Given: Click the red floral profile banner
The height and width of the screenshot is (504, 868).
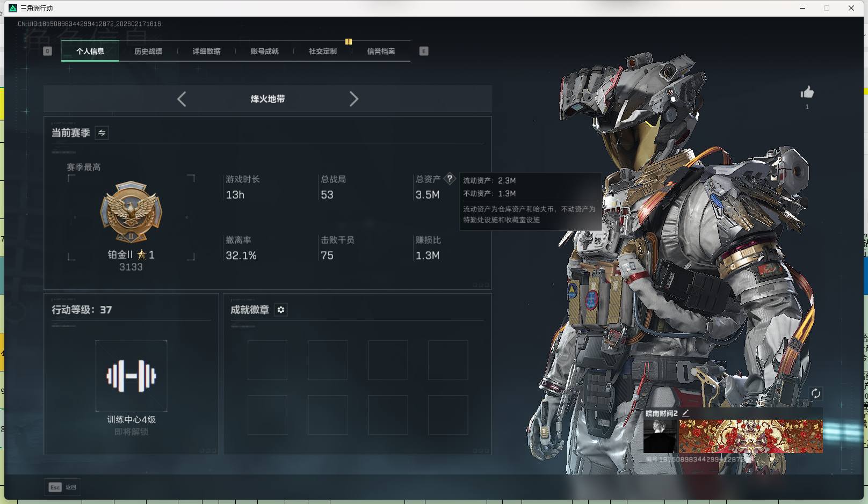Looking at the screenshot, I should coord(751,436).
